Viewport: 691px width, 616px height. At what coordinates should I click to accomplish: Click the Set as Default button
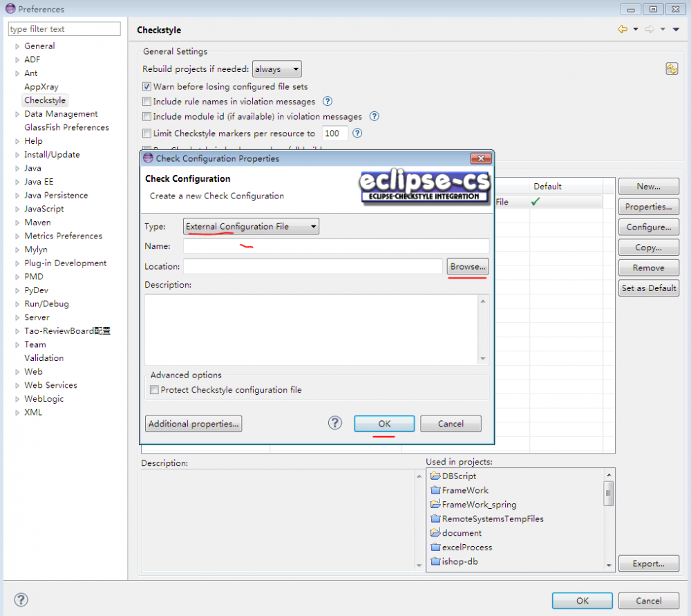[648, 288]
